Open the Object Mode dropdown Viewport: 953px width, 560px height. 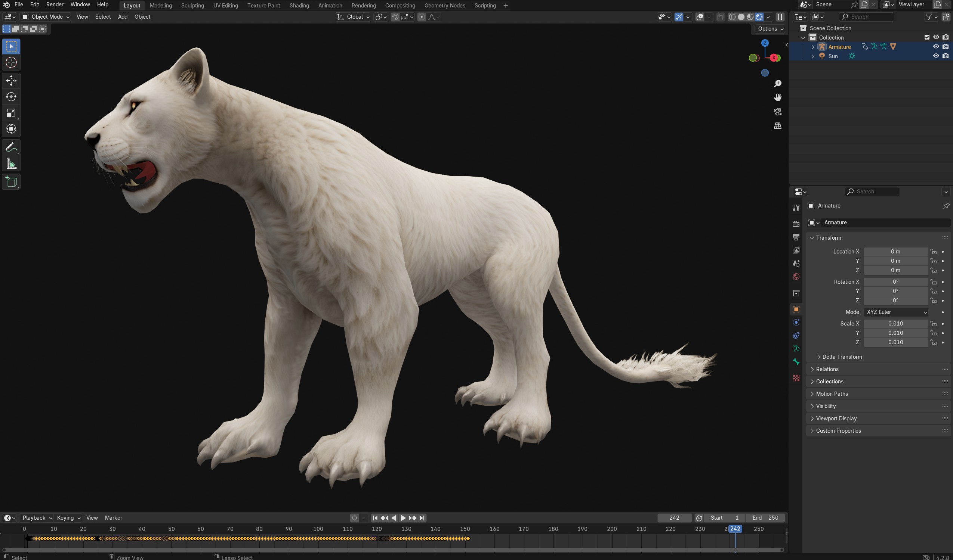[x=45, y=17]
